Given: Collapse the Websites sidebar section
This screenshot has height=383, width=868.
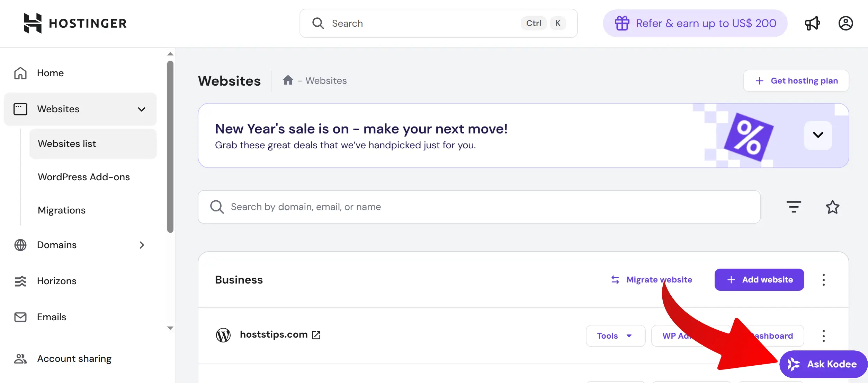Looking at the screenshot, I should [141, 109].
